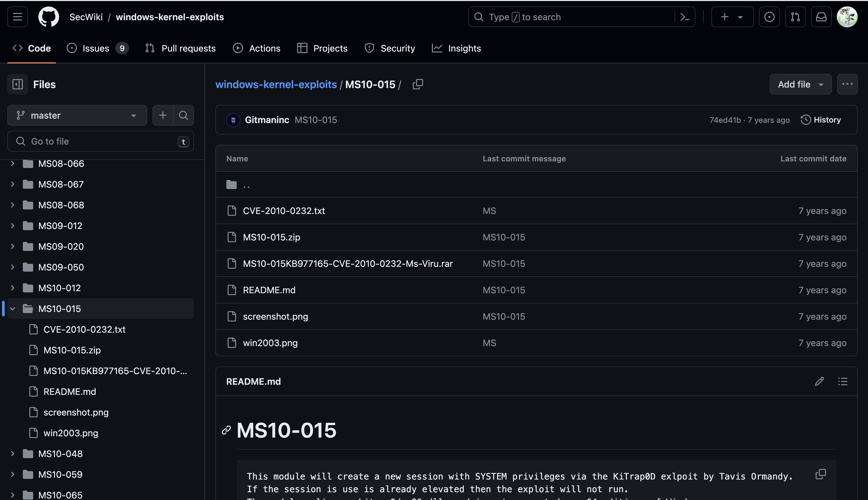Copy README code block with copy icon

point(821,474)
